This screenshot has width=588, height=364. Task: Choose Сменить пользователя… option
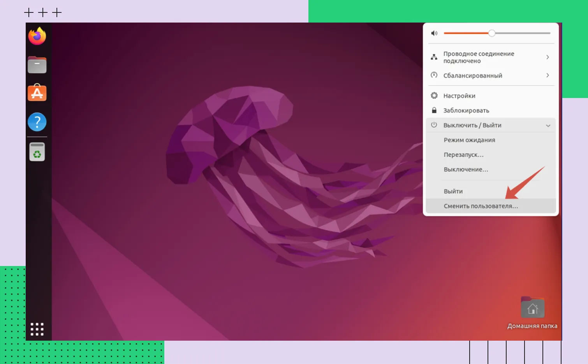point(481,206)
